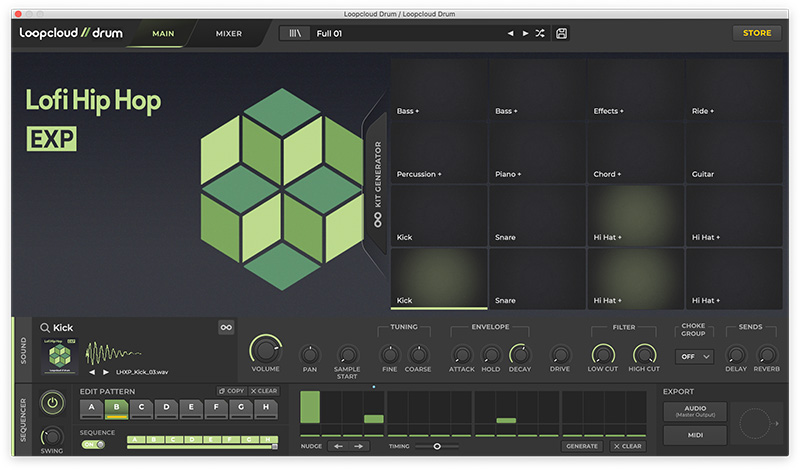The image size is (800, 470).
Task: Select edit pattern D
Action: [x=166, y=408]
